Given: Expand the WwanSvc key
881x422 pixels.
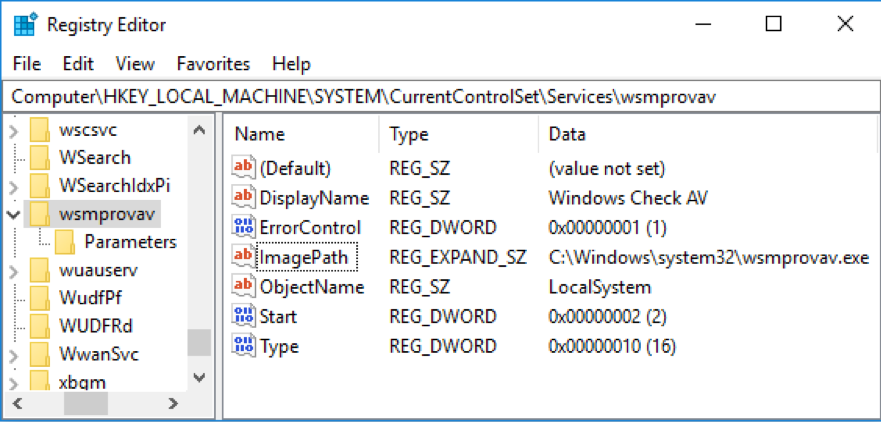Looking at the screenshot, I should pyautogui.click(x=14, y=356).
